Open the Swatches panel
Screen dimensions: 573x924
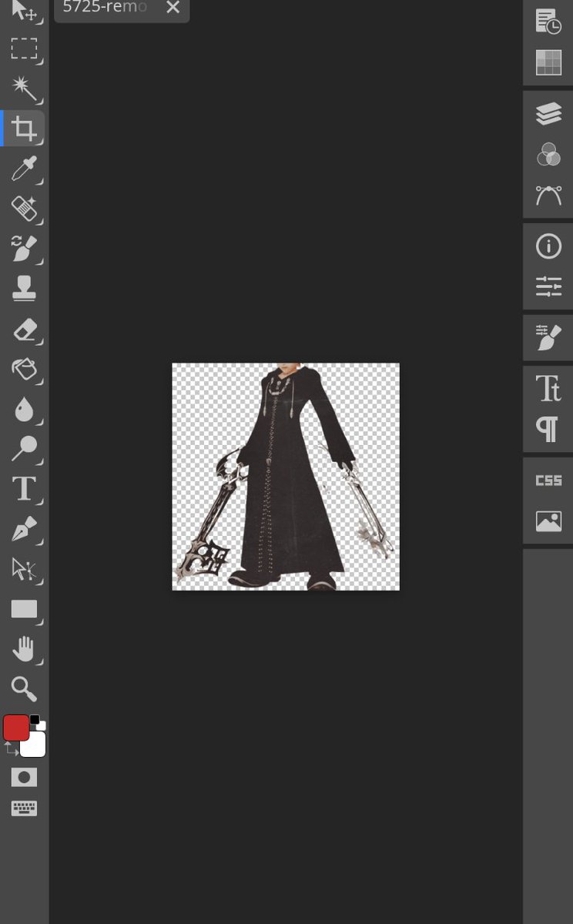point(548,62)
